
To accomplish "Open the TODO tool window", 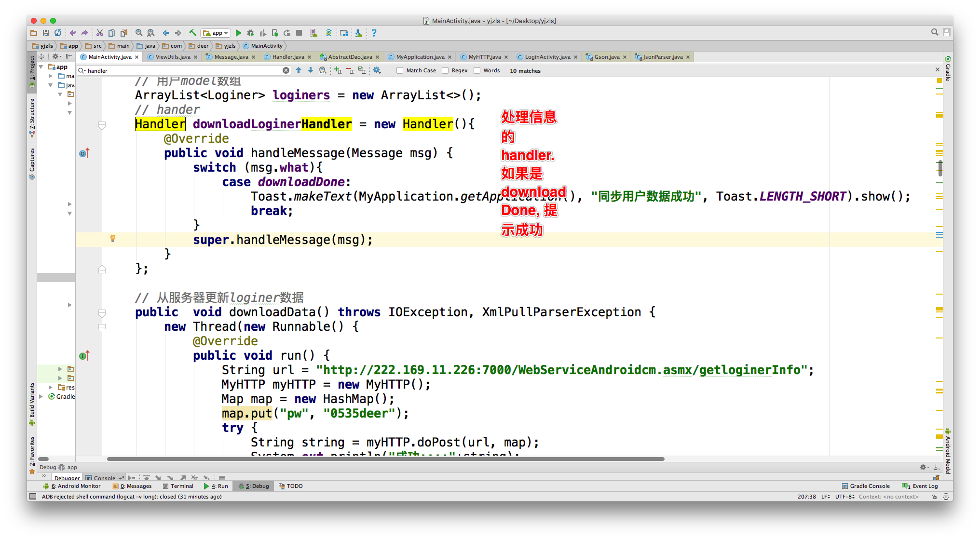I will click(x=291, y=486).
